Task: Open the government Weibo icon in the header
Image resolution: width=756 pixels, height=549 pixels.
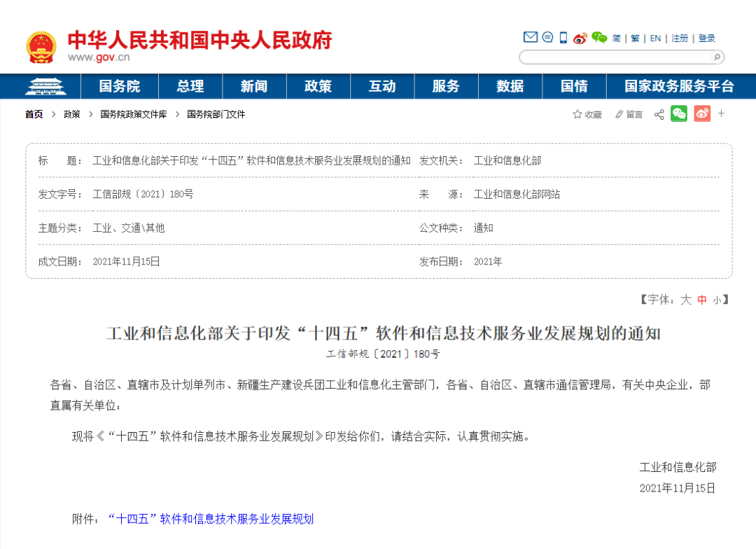Action: point(580,39)
